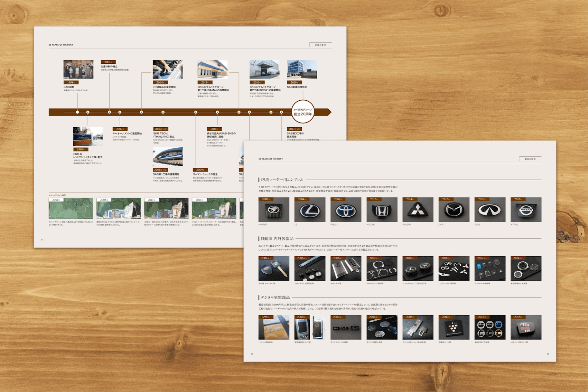Click the 'デジタル家電部品' section heading
Screen dimensions: 588x392
tap(275, 297)
